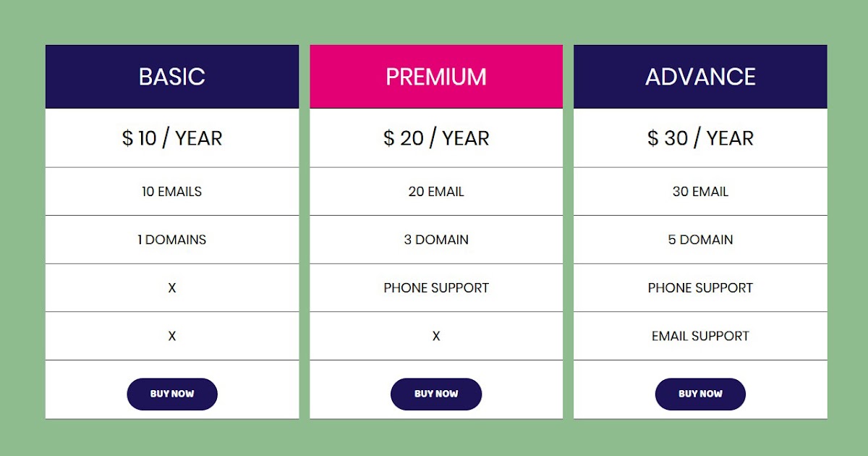Select the ADVANCE plan header

[700, 77]
